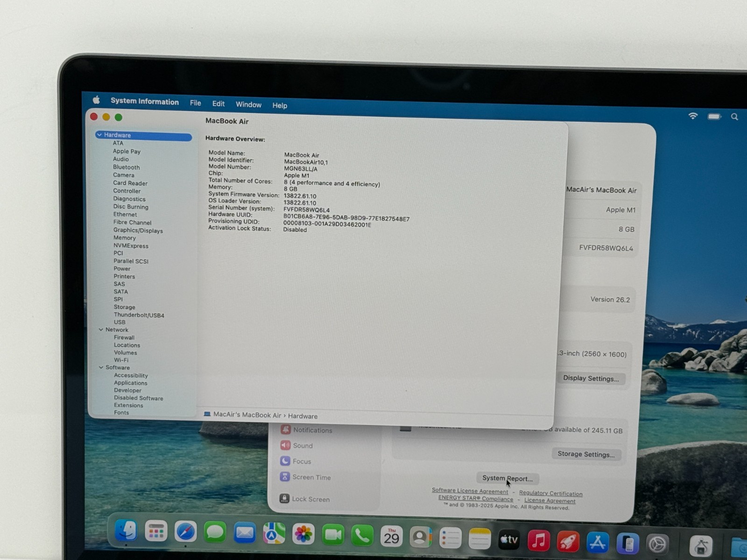Screen dimensions: 747x560
Task: Open the Window menu
Action: click(x=248, y=105)
